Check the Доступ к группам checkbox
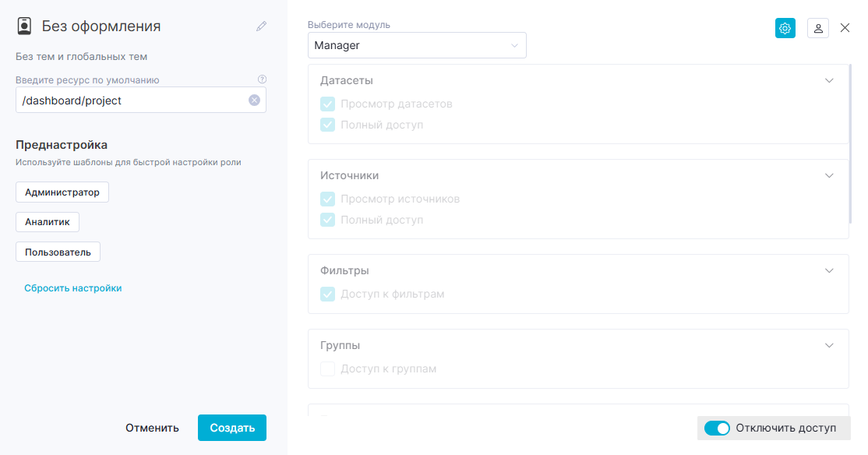 click(328, 369)
